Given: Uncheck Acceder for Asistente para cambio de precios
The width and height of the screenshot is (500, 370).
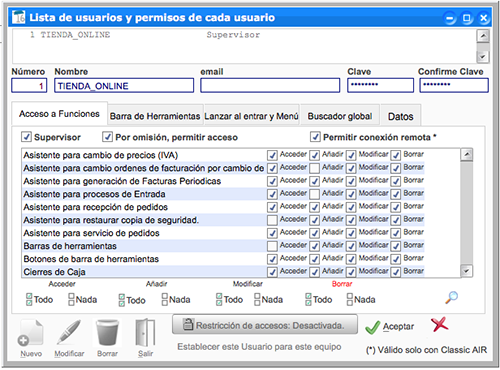Looking at the screenshot, I should coord(272,155).
